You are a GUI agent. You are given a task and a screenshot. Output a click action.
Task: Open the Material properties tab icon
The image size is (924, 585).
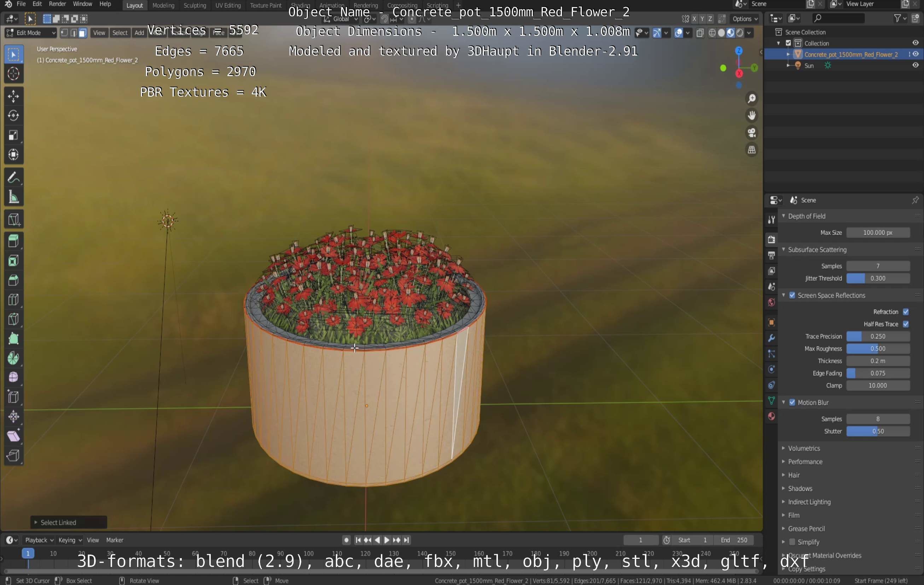pyautogui.click(x=771, y=417)
